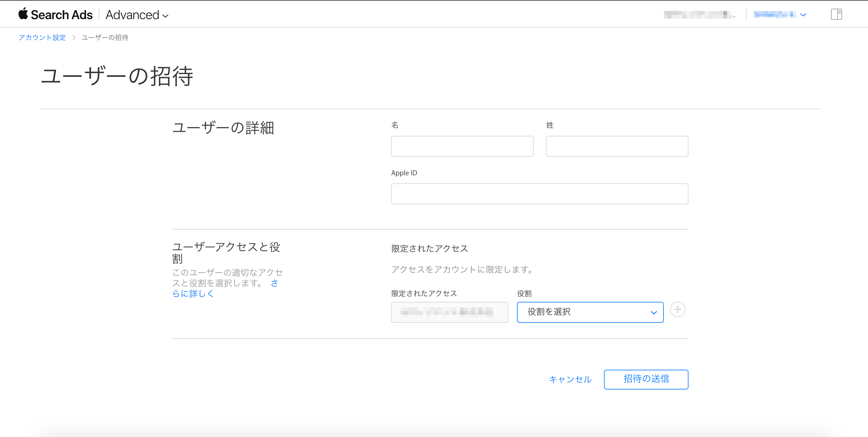Image resolution: width=868 pixels, height=437 pixels.
Task: Open the account user menu chevron
Action: pos(803,15)
